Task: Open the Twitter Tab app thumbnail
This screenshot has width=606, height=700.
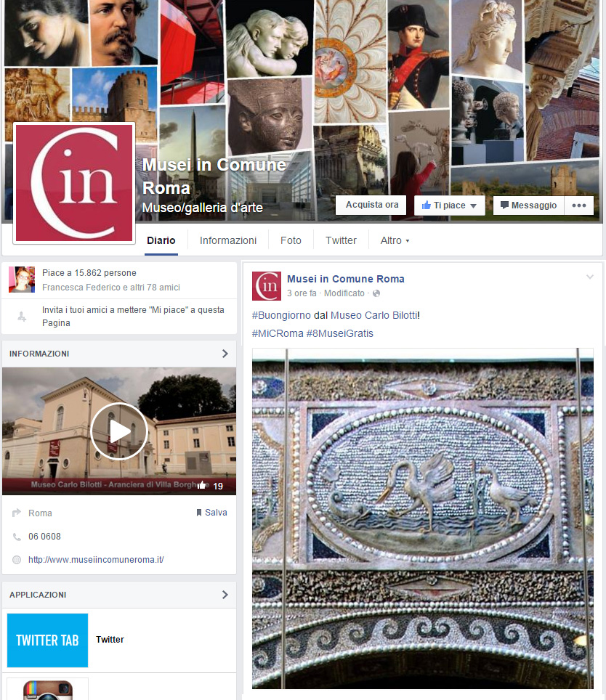Action: pyautogui.click(x=48, y=640)
